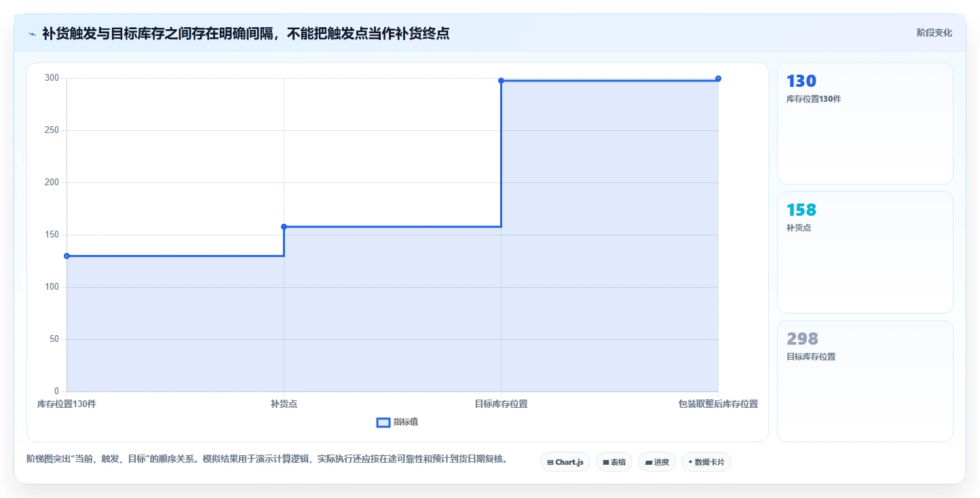Viewport: 980px width, 498px height.
Task: Select the 进度 tag chip
Action: 657,462
